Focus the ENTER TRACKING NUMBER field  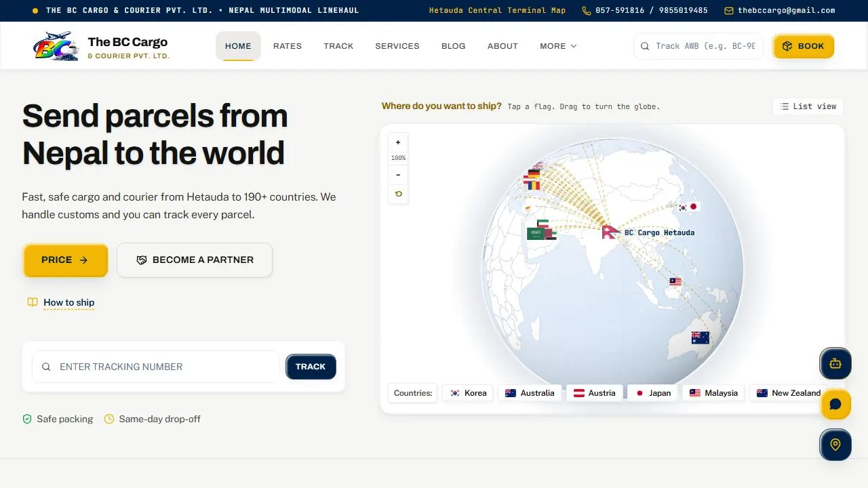[156, 367]
